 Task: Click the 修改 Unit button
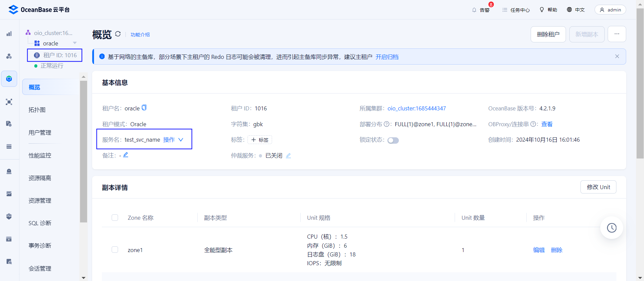(598, 187)
